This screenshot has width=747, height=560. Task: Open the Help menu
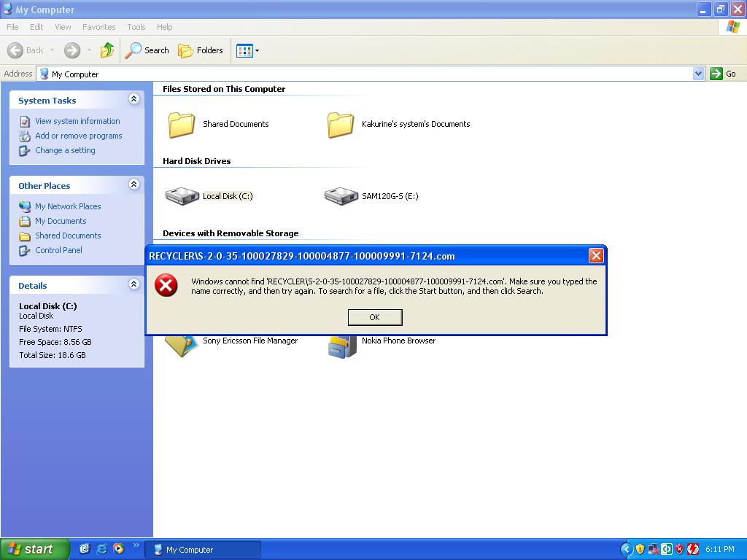[164, 27]
